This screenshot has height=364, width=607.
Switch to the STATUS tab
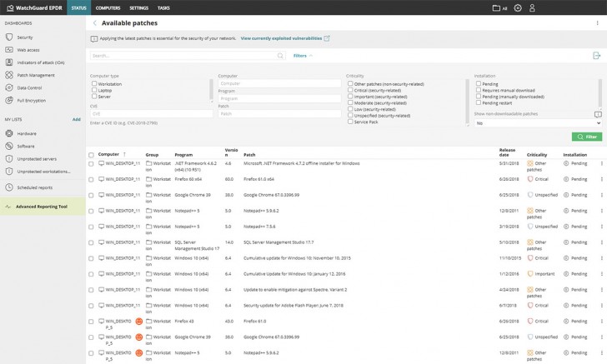tap(78, 7)
